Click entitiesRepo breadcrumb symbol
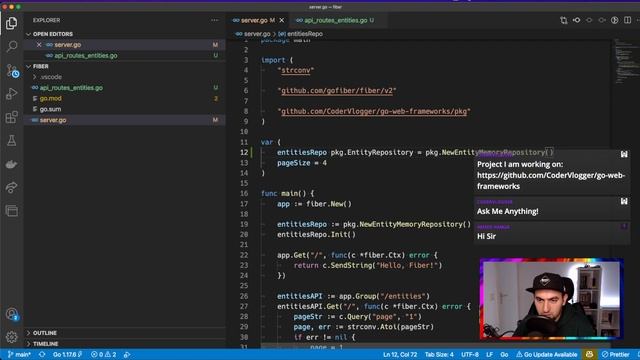 (301, 34)
